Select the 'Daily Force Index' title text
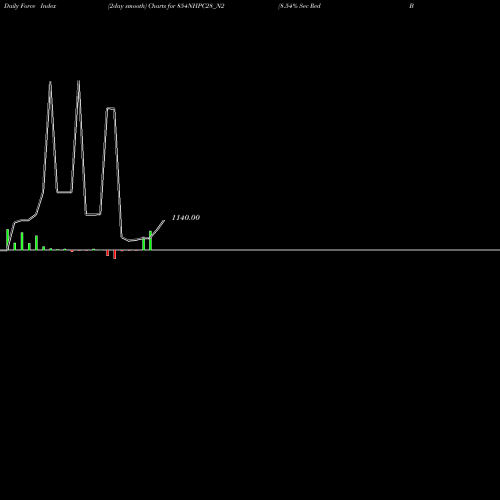The height and width of the screenshot is (500, 500). point(30,6)
